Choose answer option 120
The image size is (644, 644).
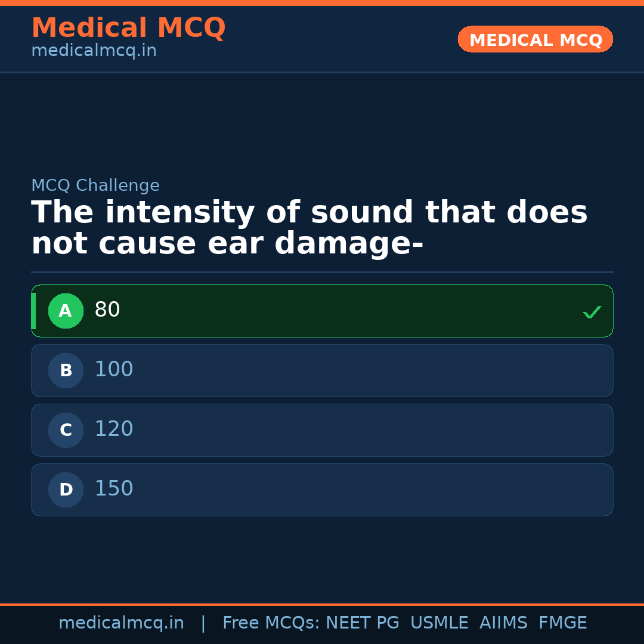click(x=114, y=429)
